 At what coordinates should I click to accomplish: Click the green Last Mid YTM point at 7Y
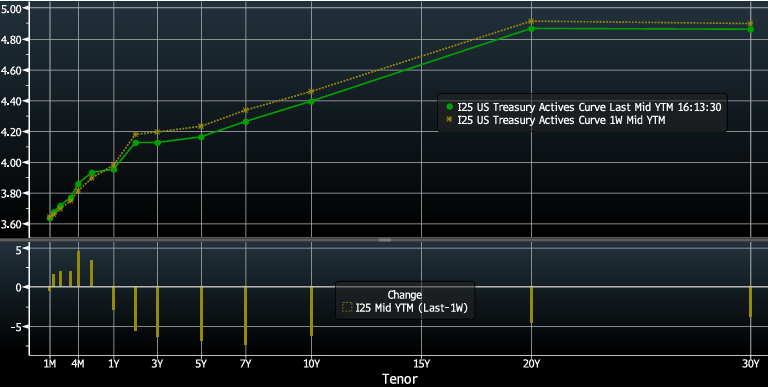point(245,121)
